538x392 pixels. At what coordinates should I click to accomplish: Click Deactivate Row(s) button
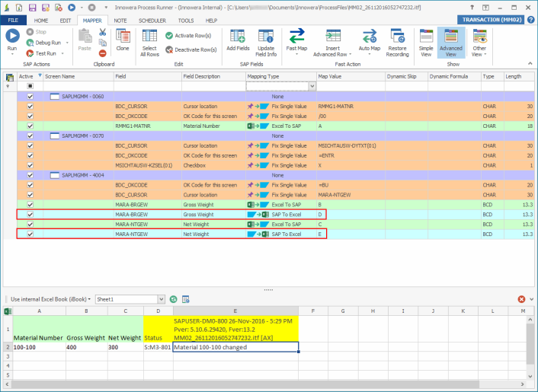pyautogui.click(x=191, y=49)
